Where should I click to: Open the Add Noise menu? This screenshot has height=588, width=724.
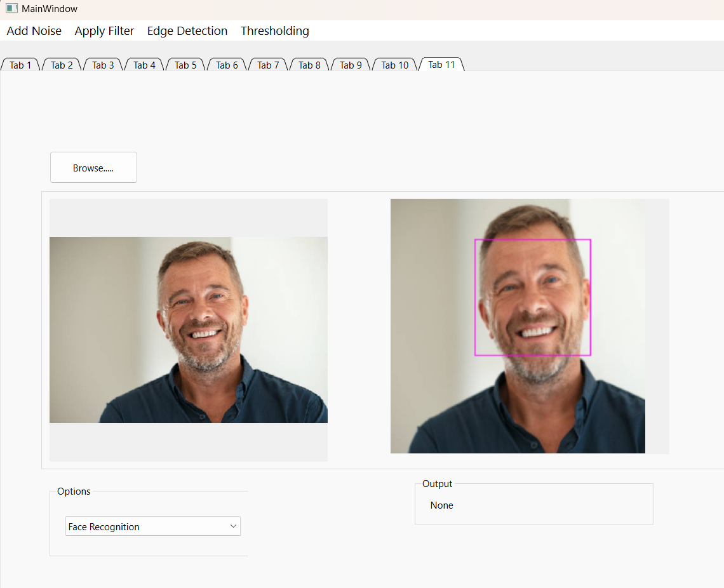point(34,30)
